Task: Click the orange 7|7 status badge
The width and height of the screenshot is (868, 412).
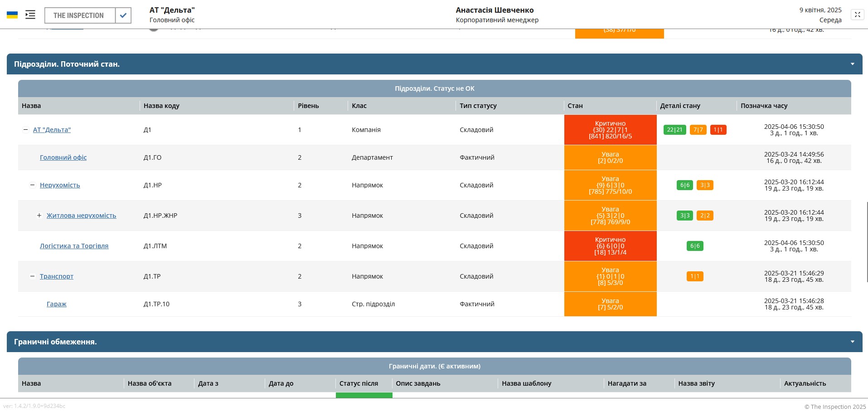Action: tap(698, 129)
